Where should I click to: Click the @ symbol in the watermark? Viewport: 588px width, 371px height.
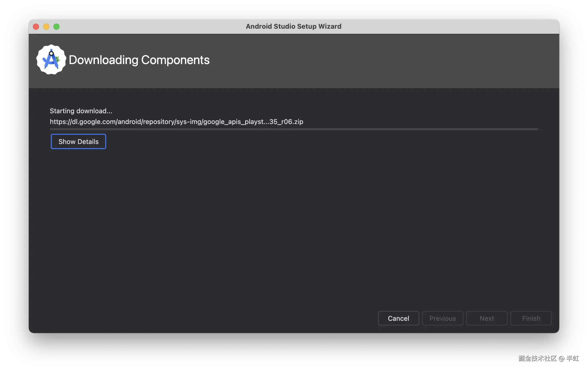click(x=561, y=358)
